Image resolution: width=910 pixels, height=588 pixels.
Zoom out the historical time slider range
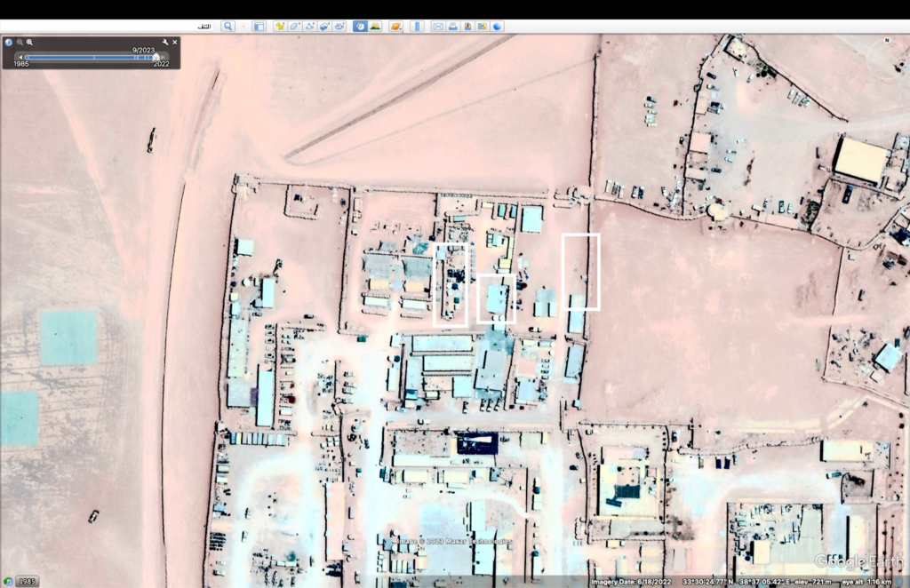coord(19,42)
